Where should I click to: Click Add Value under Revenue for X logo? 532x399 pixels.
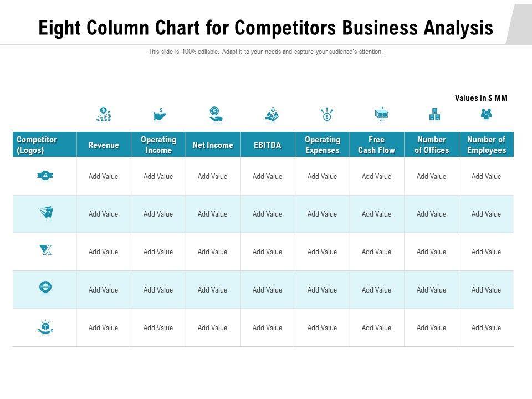click(103, 252)
